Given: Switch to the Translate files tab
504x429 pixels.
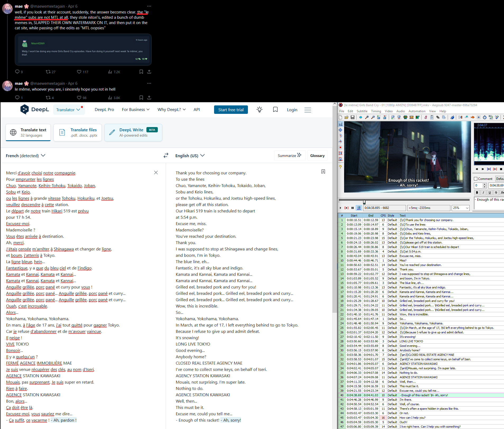Looking at the screenshot, I should coord(78,133).
